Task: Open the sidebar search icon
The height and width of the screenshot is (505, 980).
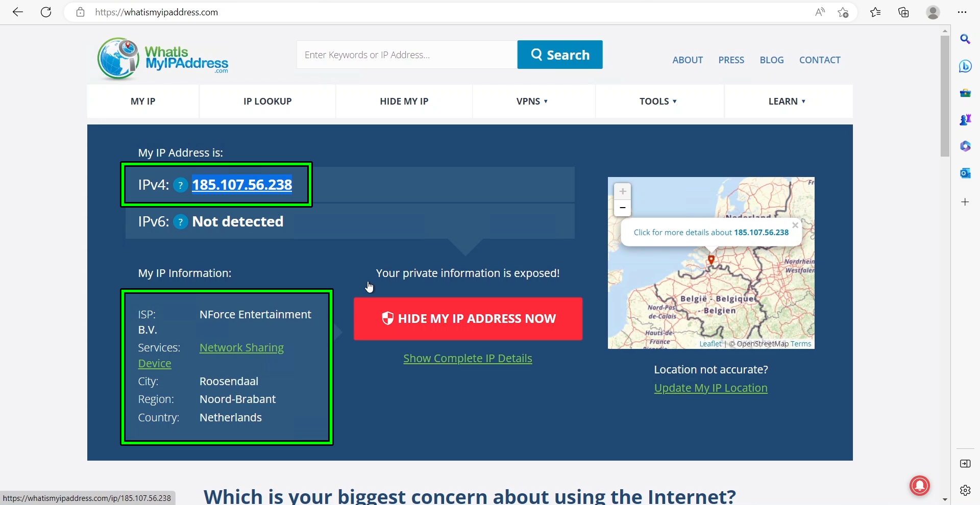Action: (966, 39)
